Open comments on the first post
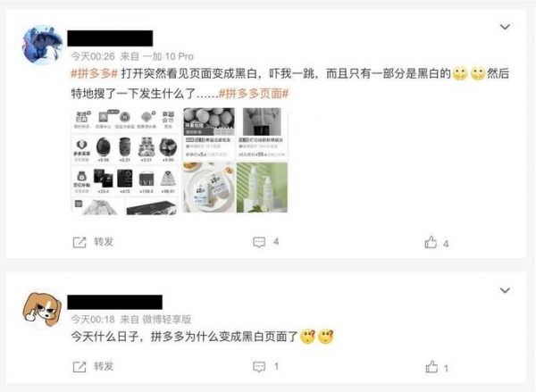 pos(259,242)
